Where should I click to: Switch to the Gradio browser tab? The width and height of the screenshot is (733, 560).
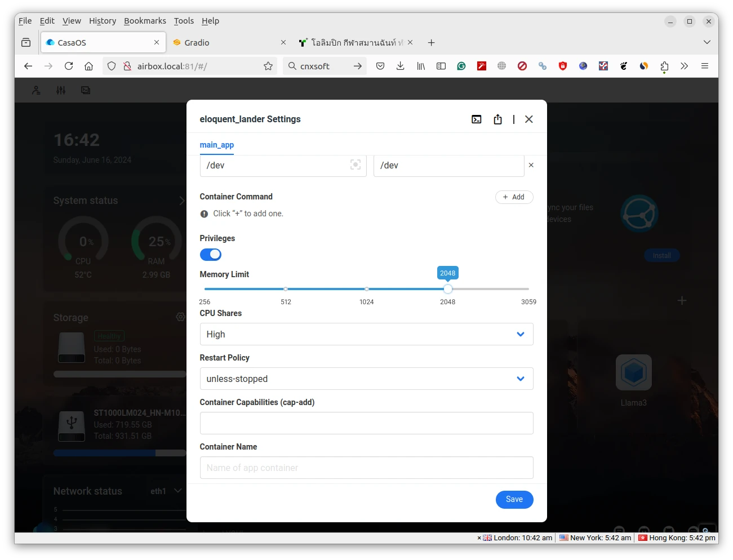[230, 42]
